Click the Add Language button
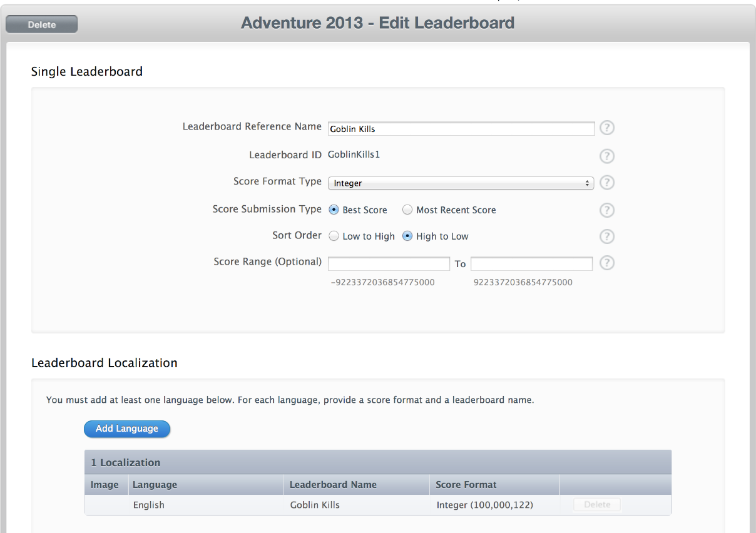This screenshot has height=533, width=756. (127, 429)
